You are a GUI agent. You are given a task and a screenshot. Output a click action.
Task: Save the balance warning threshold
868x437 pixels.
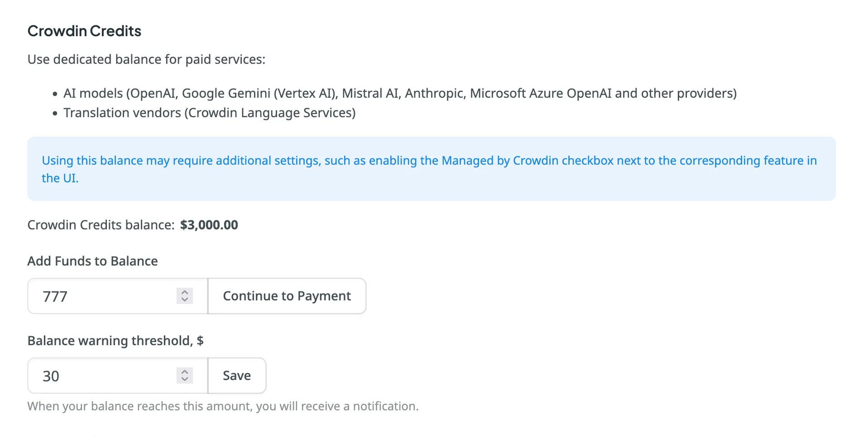pos(236,375)
